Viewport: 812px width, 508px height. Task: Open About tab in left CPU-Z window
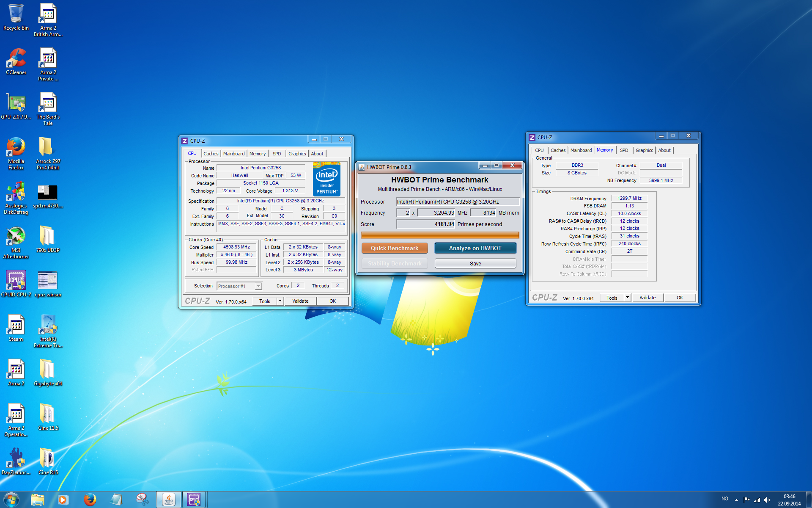[x=317, y=154]
